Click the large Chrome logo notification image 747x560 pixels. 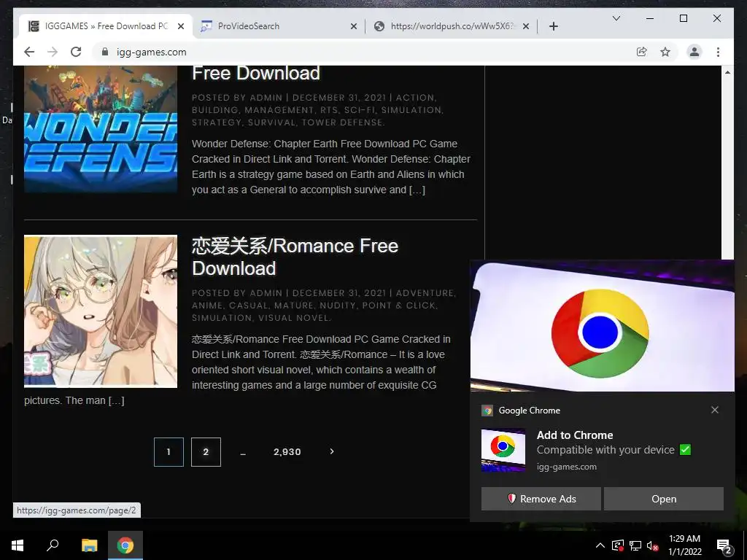click(x=602, y=326)
